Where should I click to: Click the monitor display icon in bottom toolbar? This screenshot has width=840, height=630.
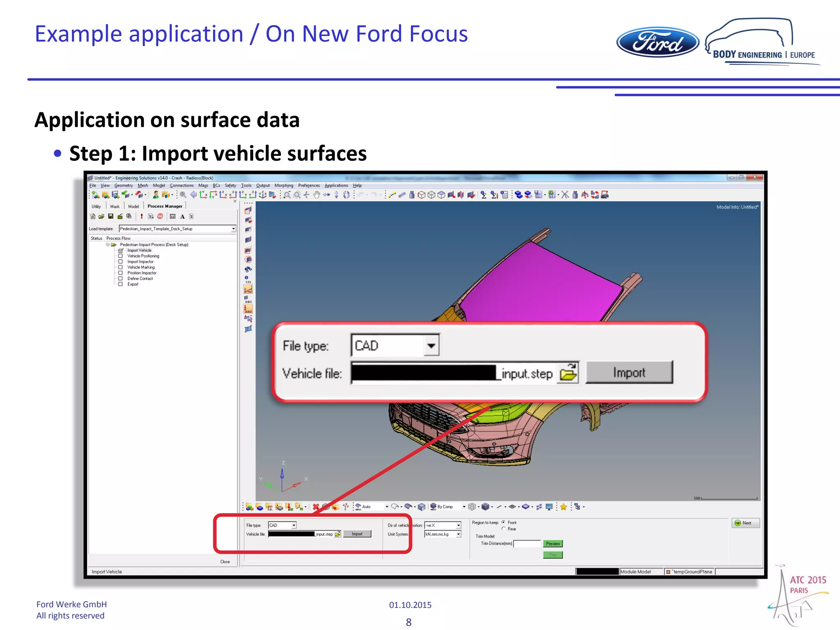pos(549,507)
